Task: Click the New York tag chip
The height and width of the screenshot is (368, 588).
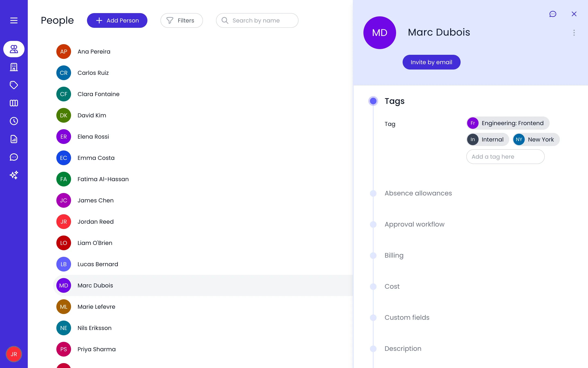Action: [x=536, y=139]
